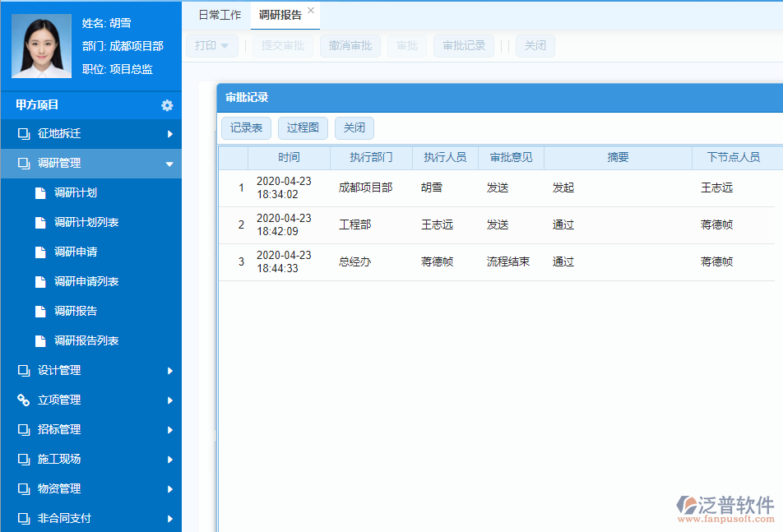Open the 打印 dropdown arrow
The image size is (783, 532).
pyautogui.click(x=225, y=46)
